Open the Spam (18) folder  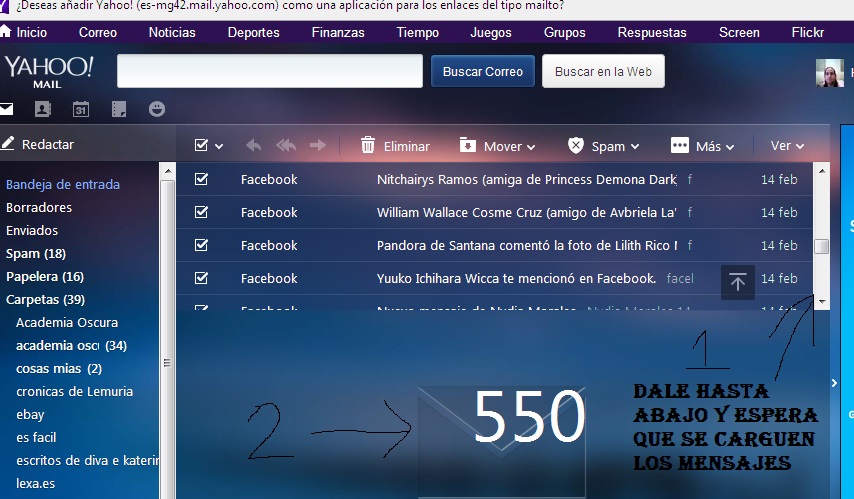pos(35,253)
